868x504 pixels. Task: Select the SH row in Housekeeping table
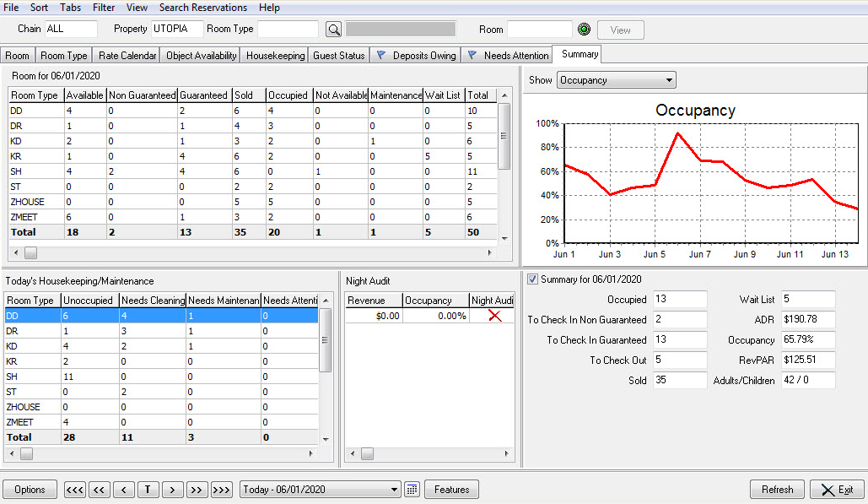click(x=161, y=377)
